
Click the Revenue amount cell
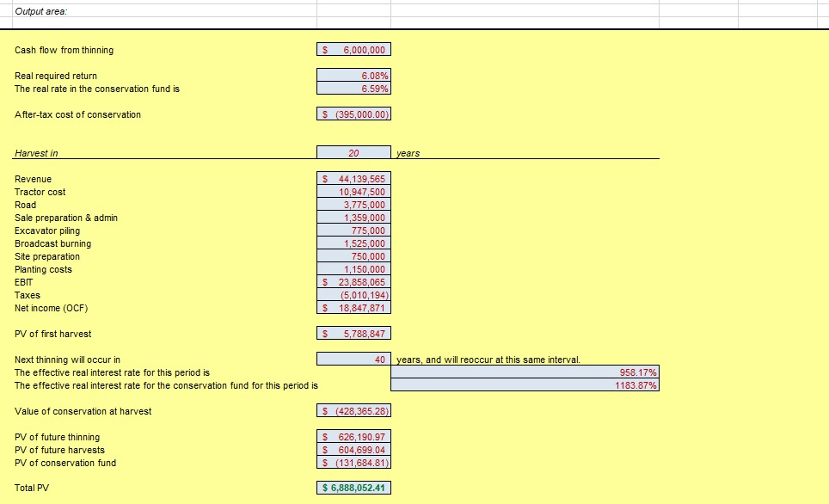pyautogui.click(x=354, y=179)
